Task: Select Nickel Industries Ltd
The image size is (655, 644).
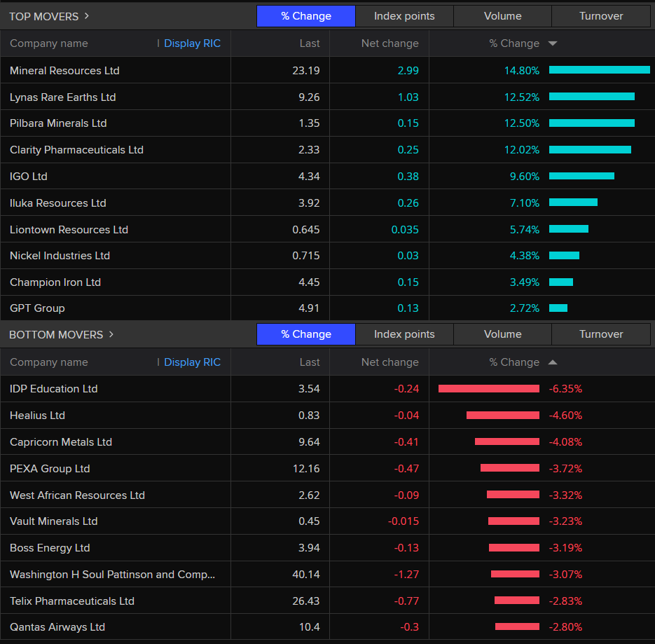Action: pyautogui.click(x=60, y=256)
